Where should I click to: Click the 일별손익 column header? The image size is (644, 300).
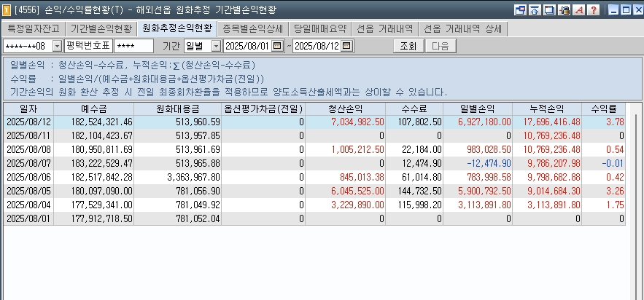tap(478, 109)
